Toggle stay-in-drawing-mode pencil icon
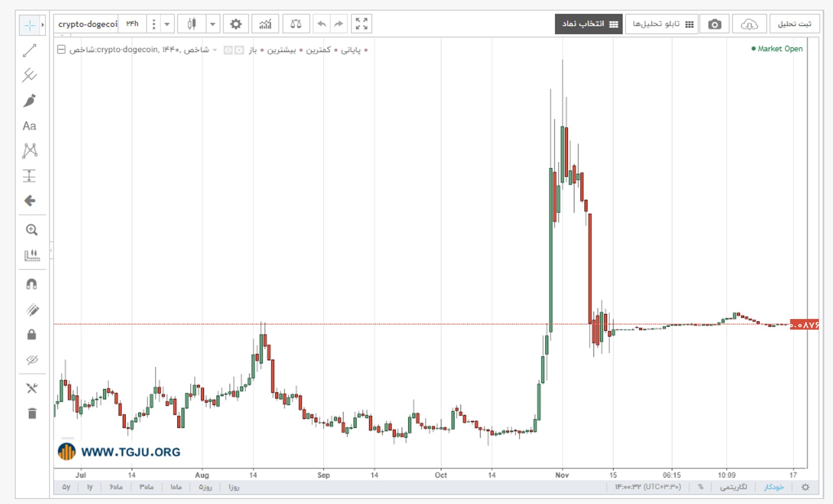The image size is (833, 504). [x=32, y=309]
